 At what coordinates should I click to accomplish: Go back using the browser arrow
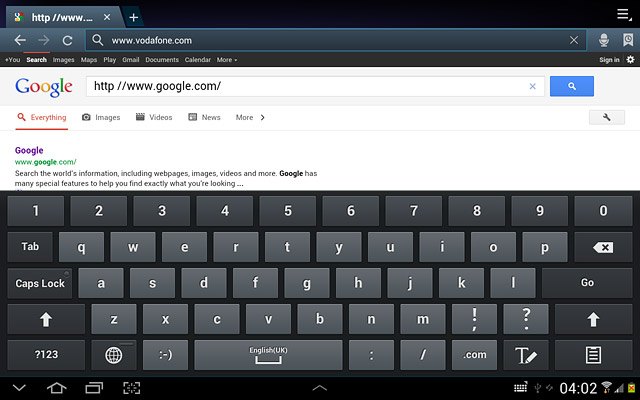coord(20,40)
